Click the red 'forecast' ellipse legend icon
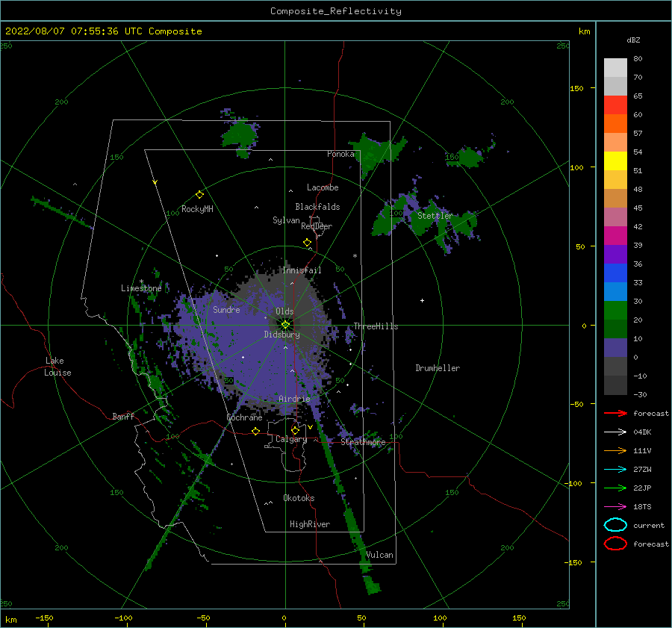This screenshot has width=672, height=628. tap(615, 544)
